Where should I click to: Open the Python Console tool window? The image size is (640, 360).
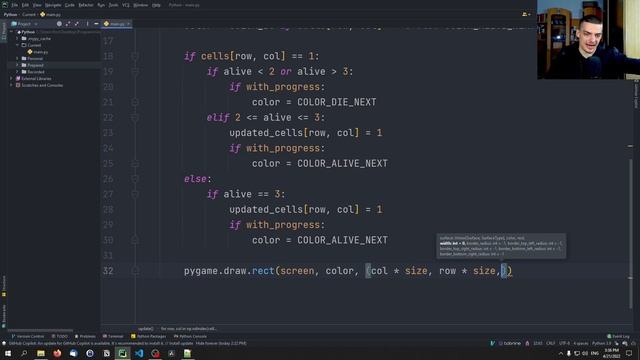coord(191,336)
